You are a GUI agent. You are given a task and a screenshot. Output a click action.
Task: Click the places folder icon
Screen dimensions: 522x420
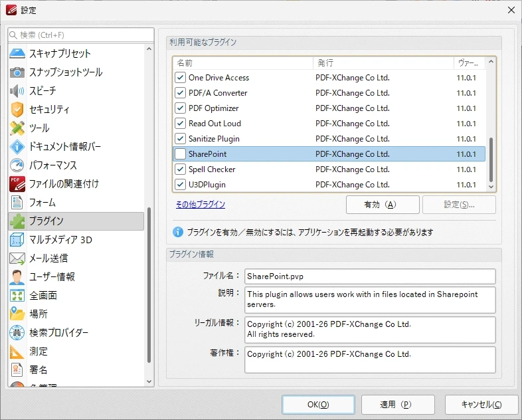click(17, 314)
